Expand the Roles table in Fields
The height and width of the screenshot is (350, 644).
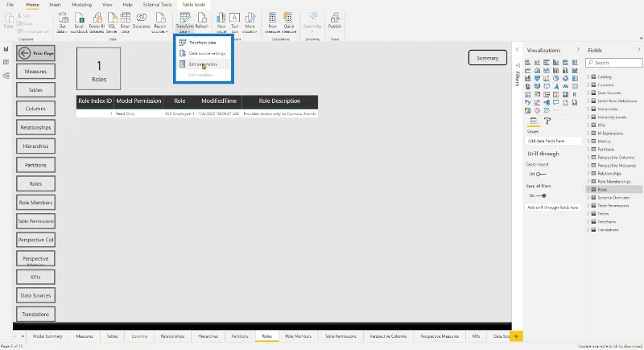click(588, 190)
